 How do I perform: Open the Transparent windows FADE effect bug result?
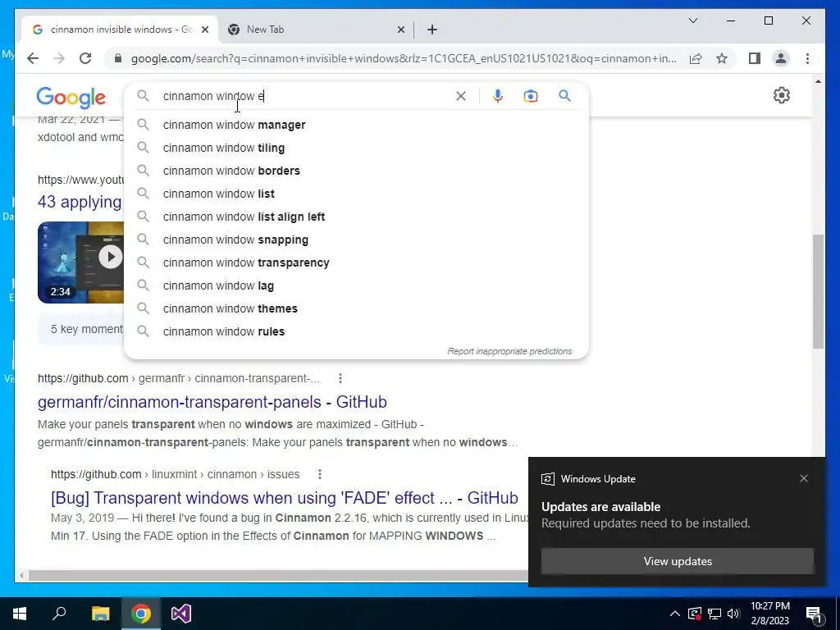[x=285, y=498]
